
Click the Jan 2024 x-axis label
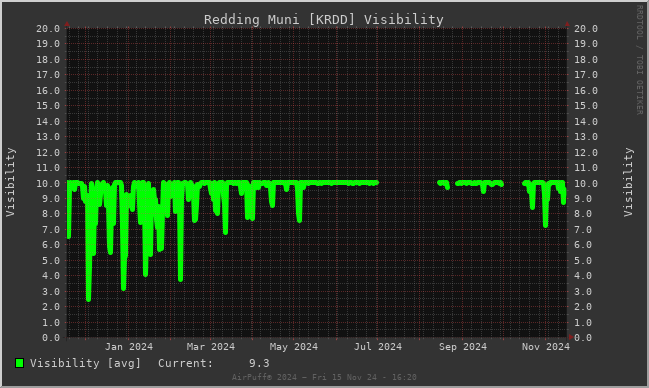pos(129,347)
